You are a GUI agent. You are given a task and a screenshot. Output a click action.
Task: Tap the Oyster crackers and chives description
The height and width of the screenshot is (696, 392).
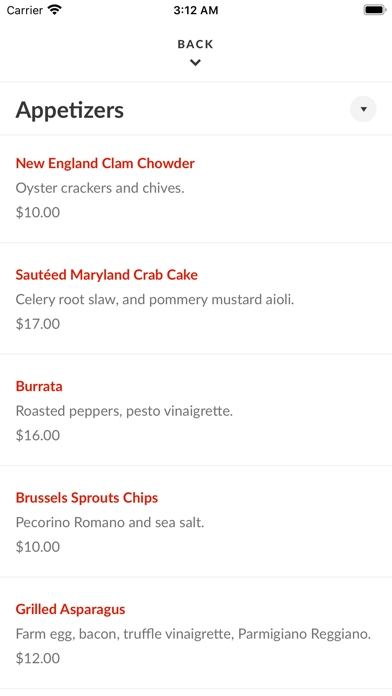click(100, 188)
